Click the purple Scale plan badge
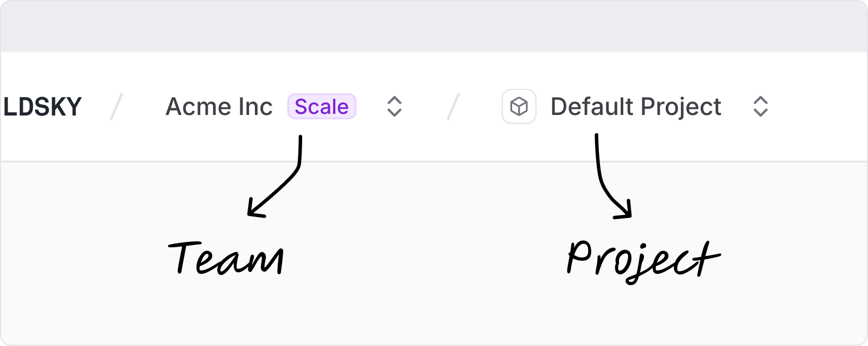The image size is (868, 346). [322, 107]
